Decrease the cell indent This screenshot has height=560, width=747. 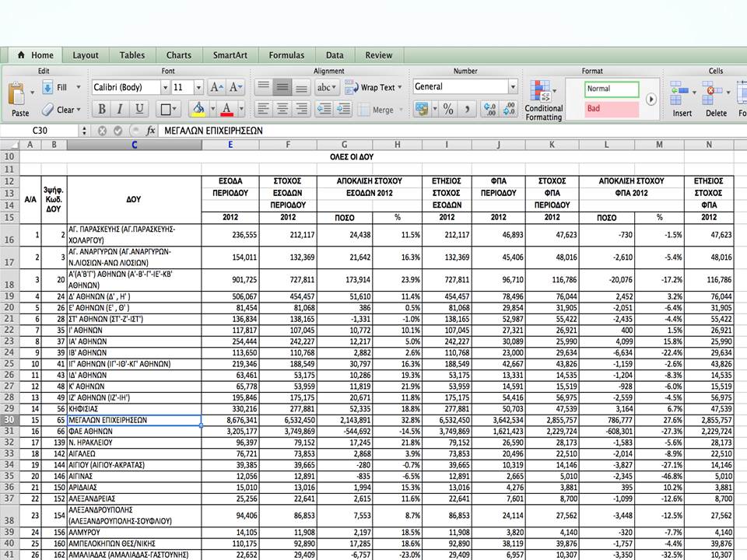[x=324, y=110]
